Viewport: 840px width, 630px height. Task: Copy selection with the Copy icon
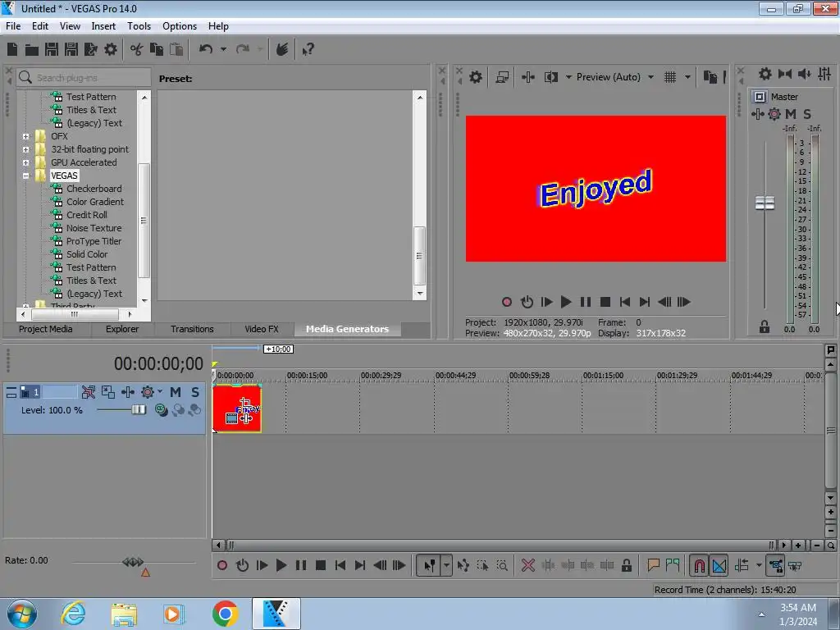[x=157, y=49]
